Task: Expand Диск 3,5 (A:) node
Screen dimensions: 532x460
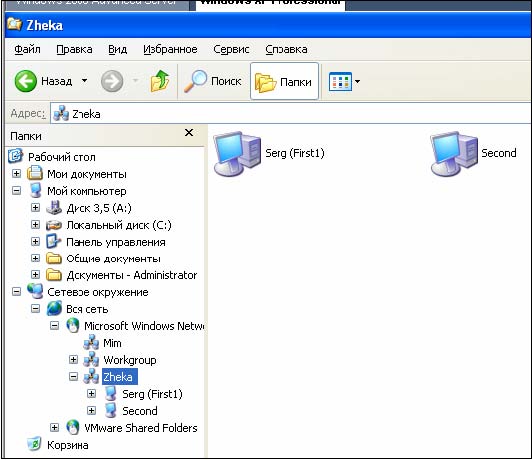Action: (x=35, y=207)
